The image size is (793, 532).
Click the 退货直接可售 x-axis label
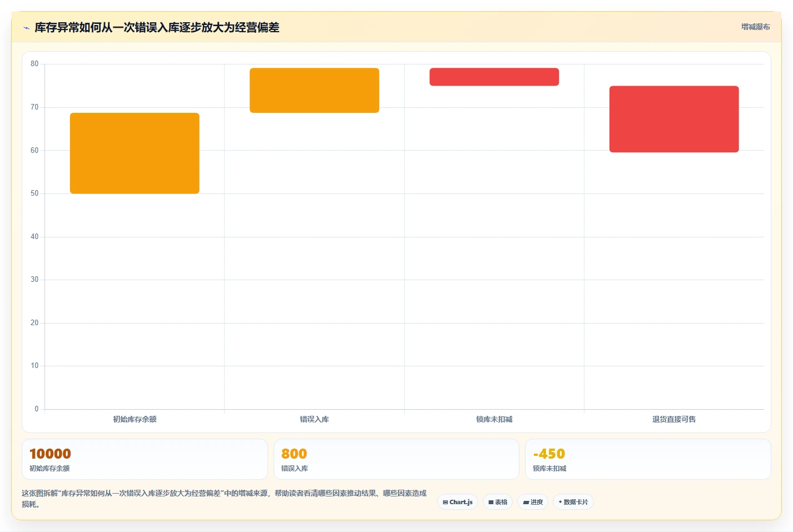tap(674, 419)
